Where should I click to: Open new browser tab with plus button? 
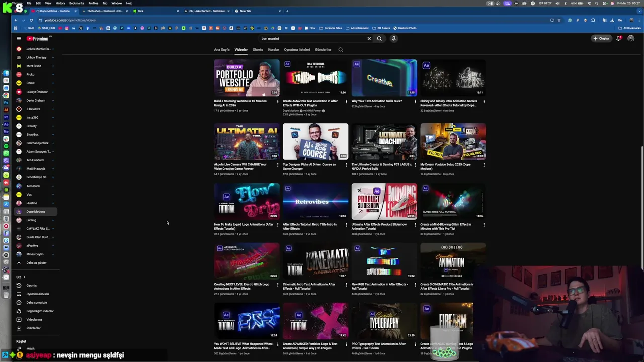[287, 11]
